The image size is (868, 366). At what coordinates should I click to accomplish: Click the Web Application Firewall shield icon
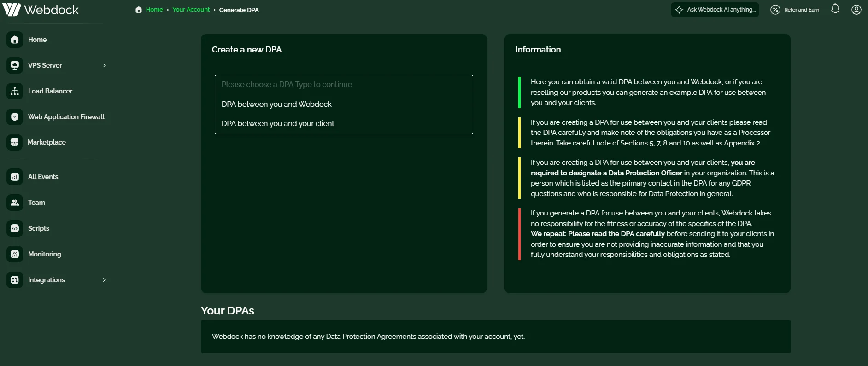(x=15, y=117)
